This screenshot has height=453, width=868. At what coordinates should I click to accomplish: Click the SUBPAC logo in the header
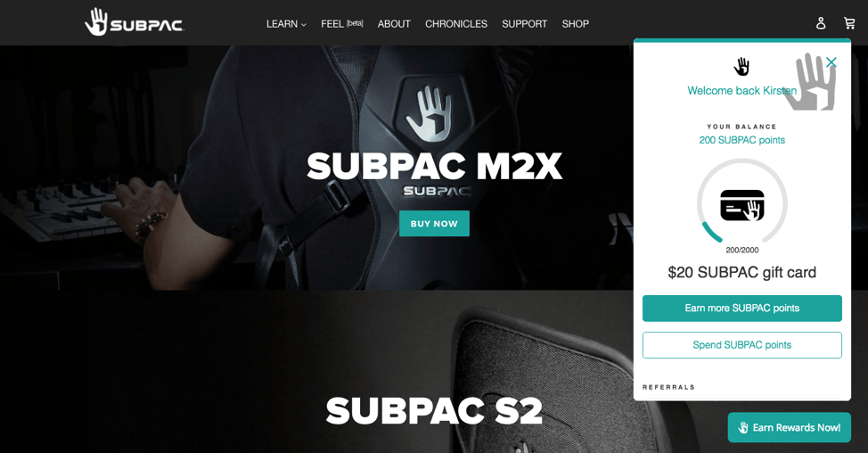[x=134, y=22]
